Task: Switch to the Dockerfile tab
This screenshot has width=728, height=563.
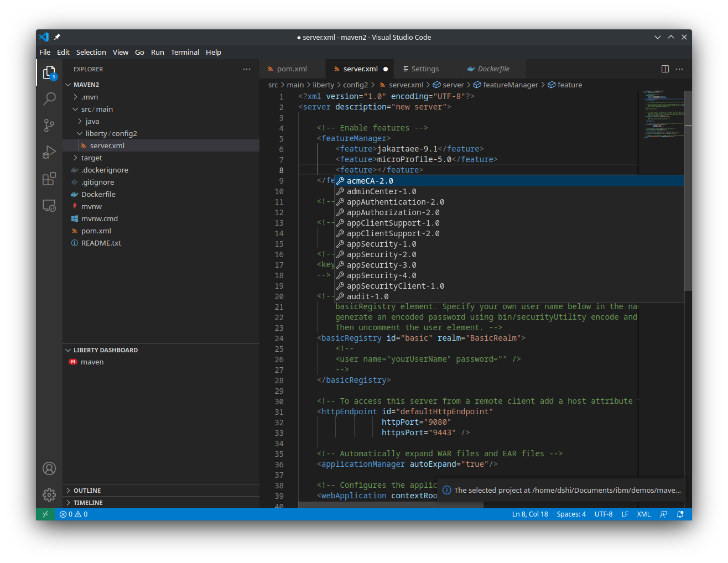Action: pyautogui.click(x=493, y=69)
